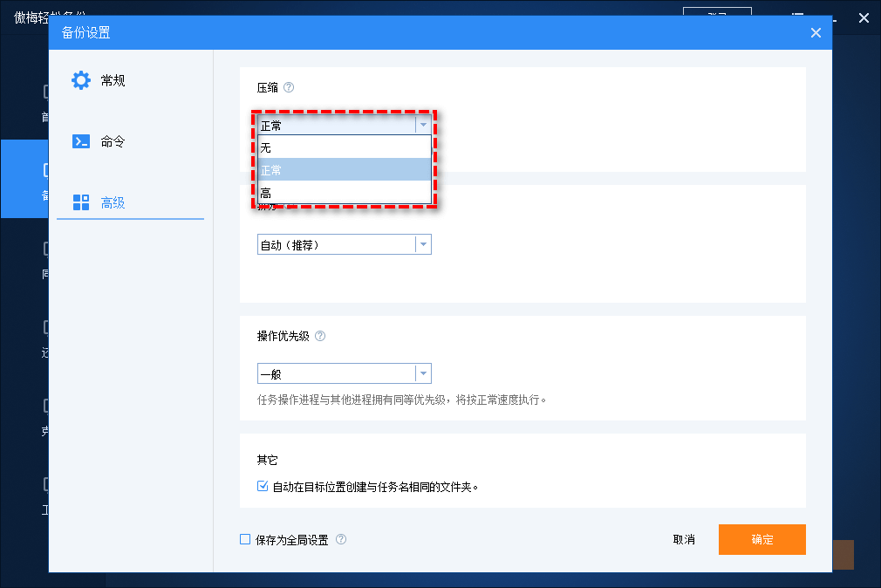Open the 自动（推荐）splitting dropdown
Image resolution: width=881 pixels, height=588 pixels.
[345, 244]
